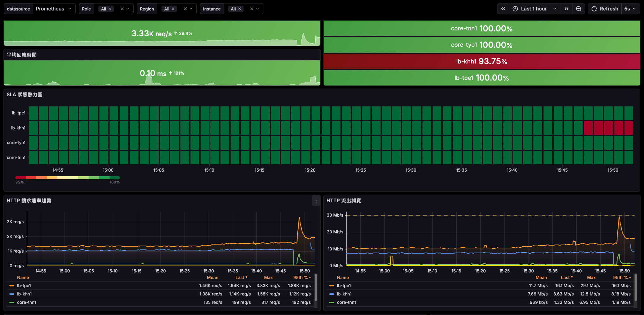Screen dimensions: 644x315
Task: Zoom out the time range
Action: (579, 9)
